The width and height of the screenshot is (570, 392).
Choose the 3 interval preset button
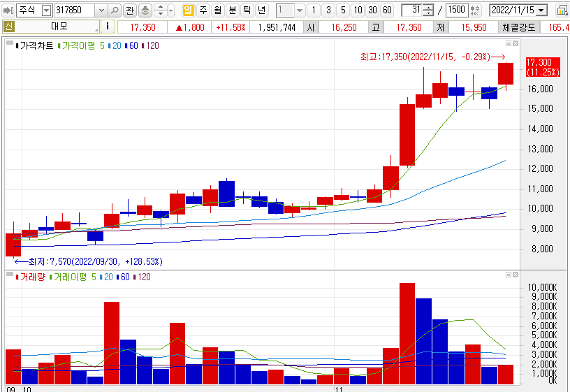328,10
